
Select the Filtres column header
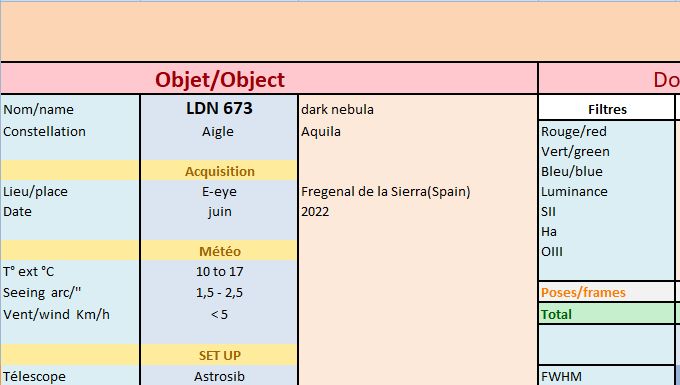tap(607, 109)
